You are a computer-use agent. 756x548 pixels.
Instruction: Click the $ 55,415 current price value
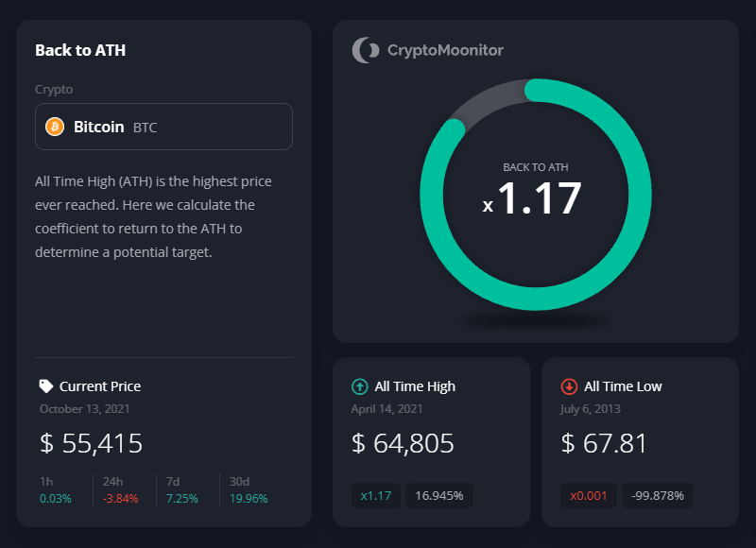[x=91, y=442]
